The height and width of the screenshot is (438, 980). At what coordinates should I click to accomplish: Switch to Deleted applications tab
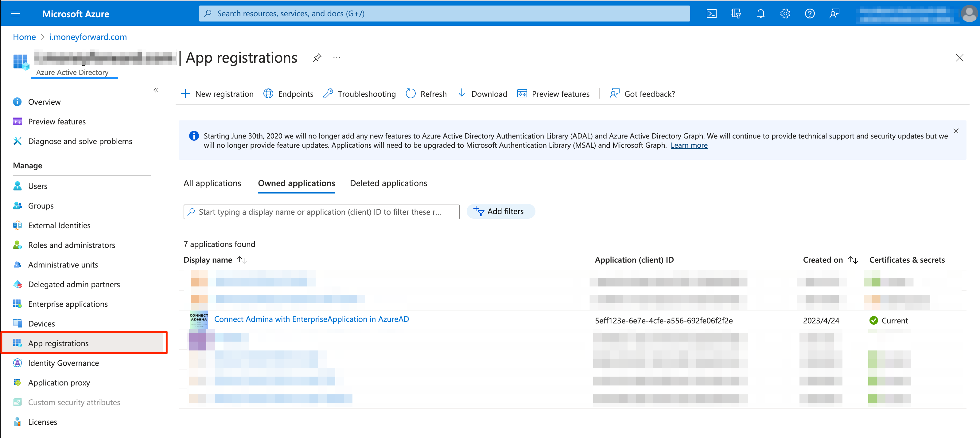pyautogui.click(x=388, y=183)
